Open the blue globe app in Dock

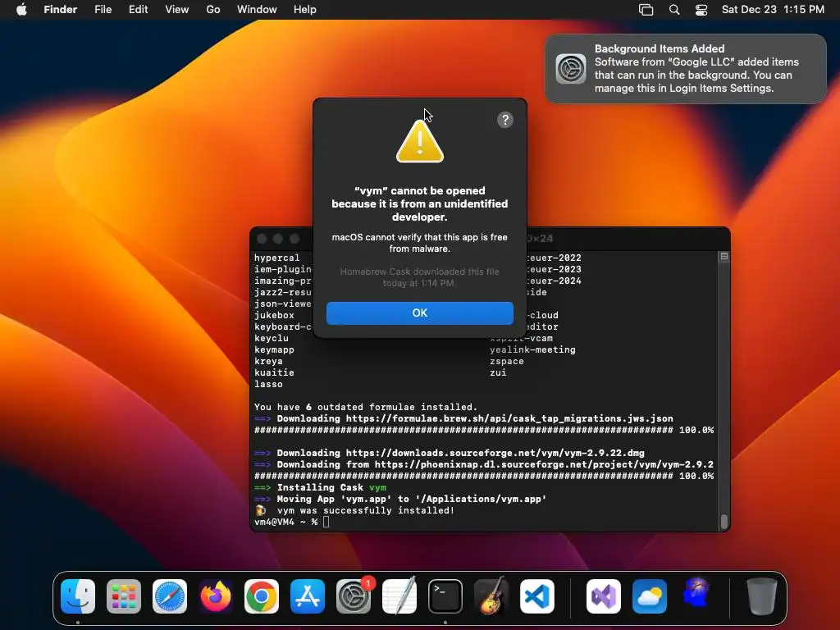click(696, 594)
